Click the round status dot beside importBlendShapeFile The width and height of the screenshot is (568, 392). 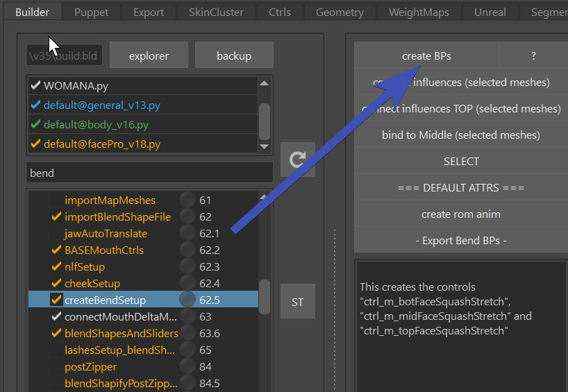point(187,216)
